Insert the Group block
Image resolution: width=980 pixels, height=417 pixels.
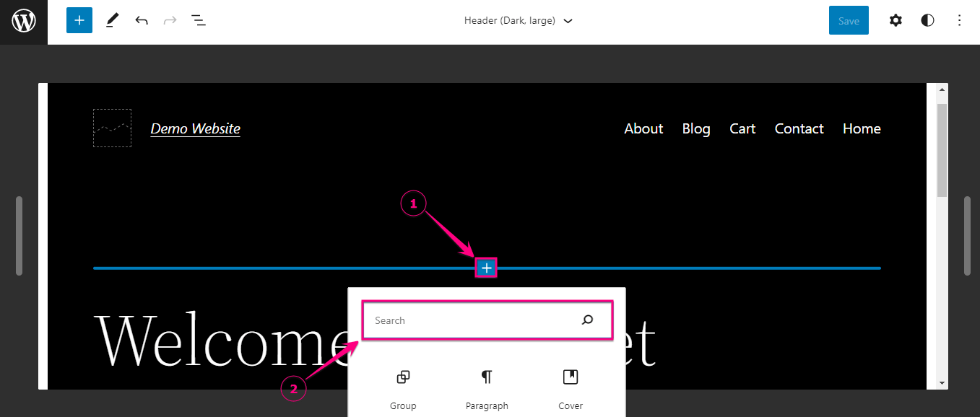(403, 390)
